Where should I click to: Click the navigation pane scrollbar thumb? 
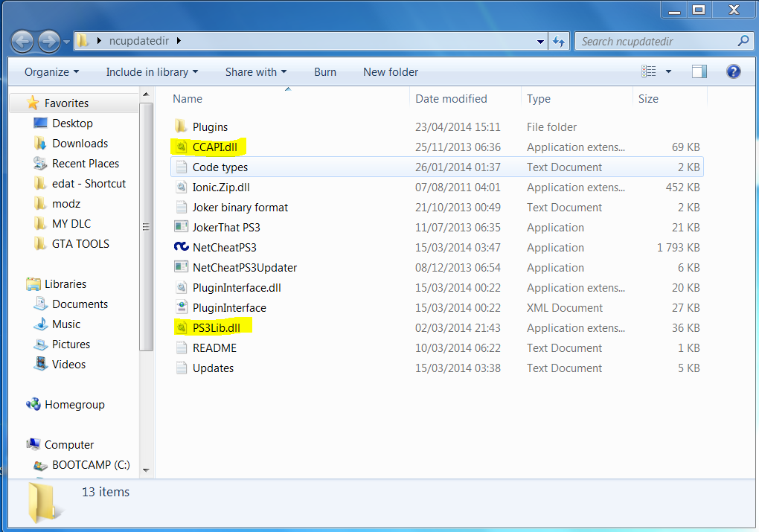tap(146, 226)
